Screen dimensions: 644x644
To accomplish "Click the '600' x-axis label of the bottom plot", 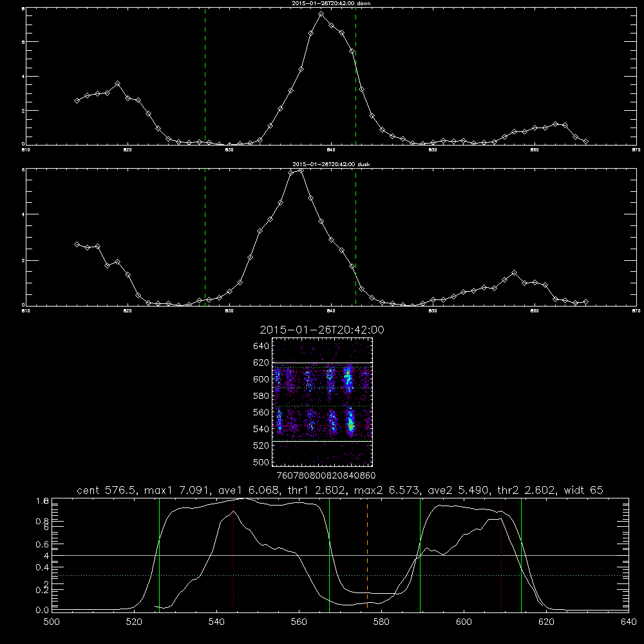I will 464,622.
